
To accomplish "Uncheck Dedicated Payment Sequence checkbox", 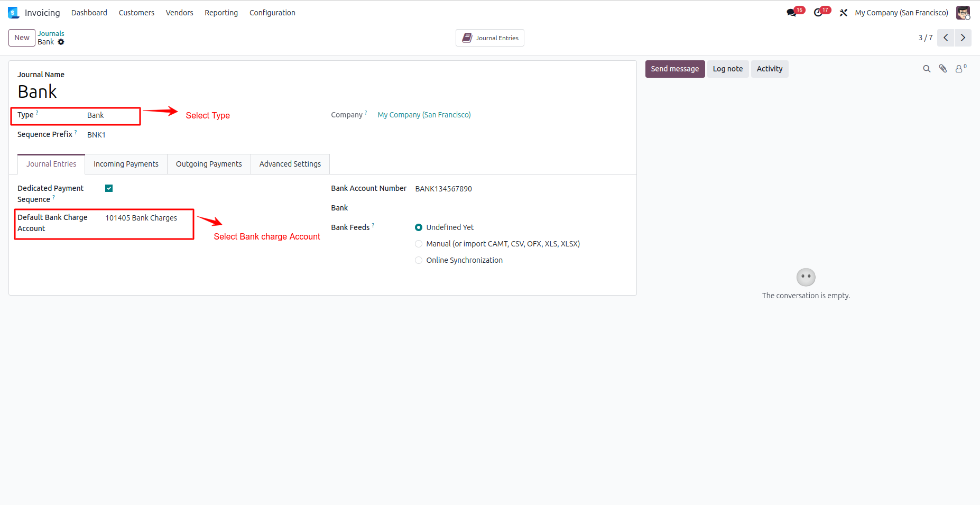I will pos(109,188).
